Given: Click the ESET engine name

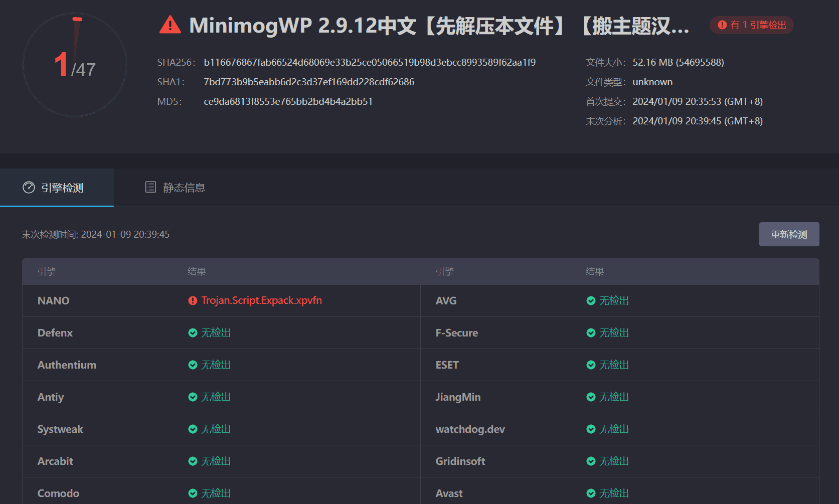Looking at the screenshot, I should (447, 365).
